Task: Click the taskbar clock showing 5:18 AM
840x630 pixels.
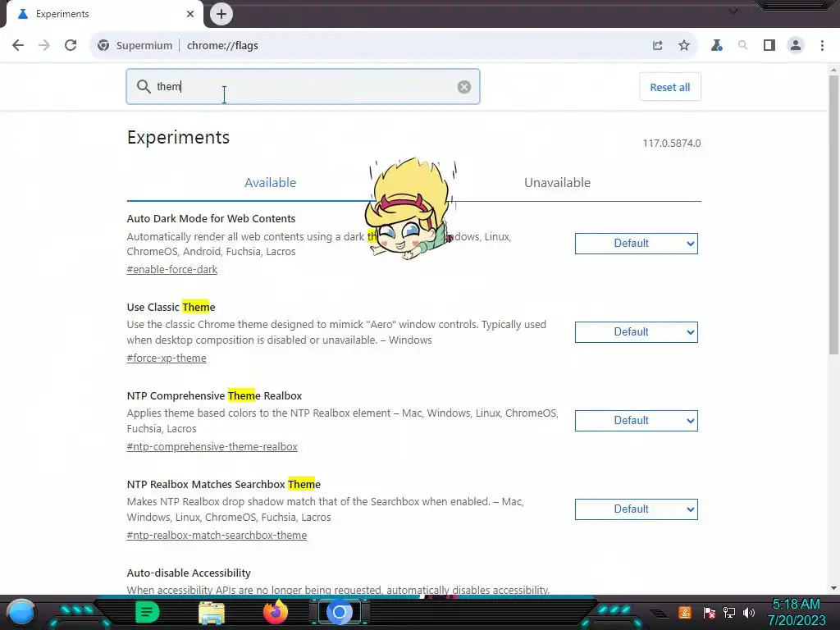Action: (796, 612)
